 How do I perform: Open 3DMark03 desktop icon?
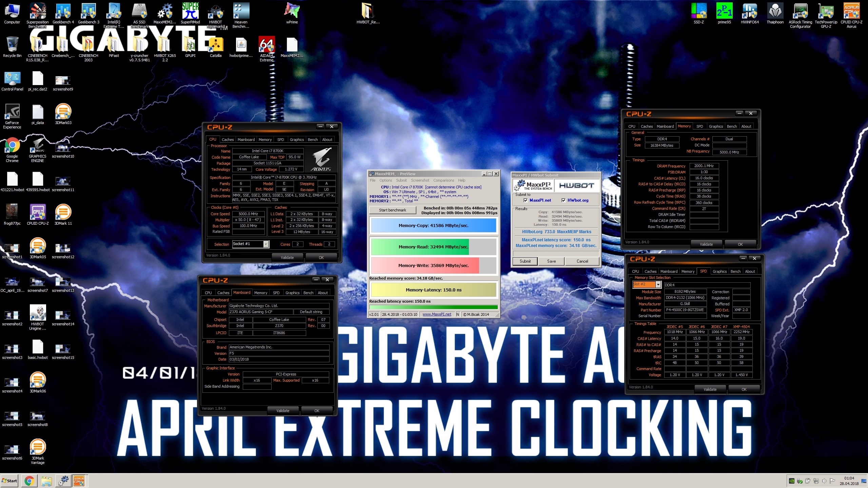(63, 114)
